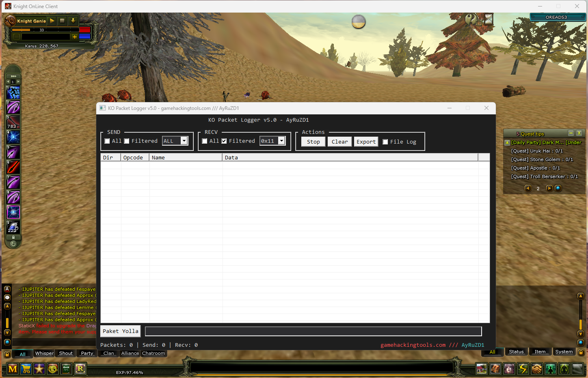The width and height of the screenshot is (588, 378).
Task: Sort packet list by Name column
Action: click(x=186, y=157)
